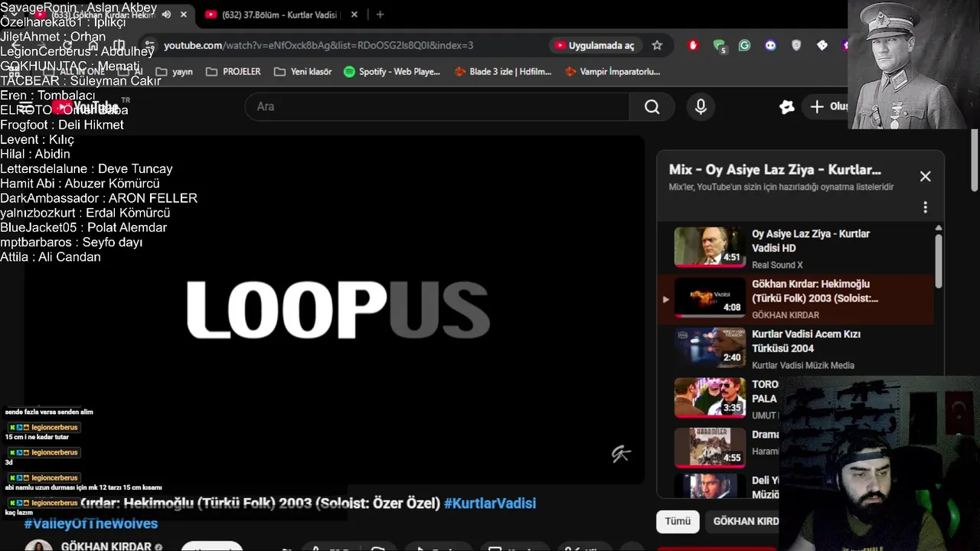This screenshot has height=551, width=980.
Task: Close the Mix playlist panel
Action: coord(925,177)
